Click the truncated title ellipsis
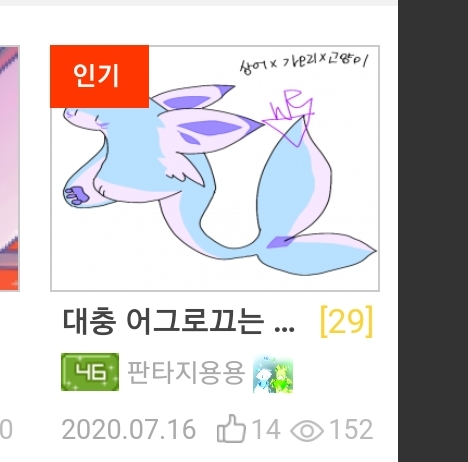Viewport: 468px width, 462px height. [284, 330]
